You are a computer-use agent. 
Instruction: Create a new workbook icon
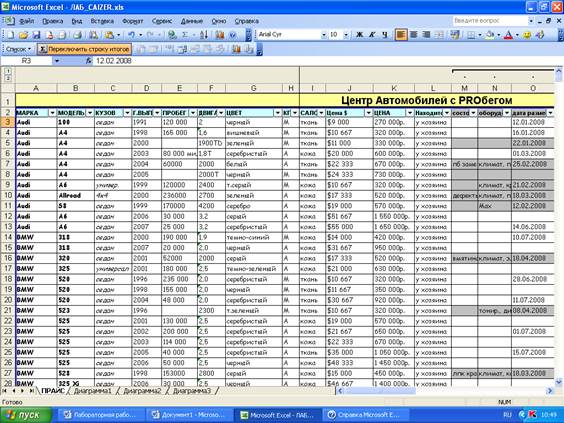[10, 35]
